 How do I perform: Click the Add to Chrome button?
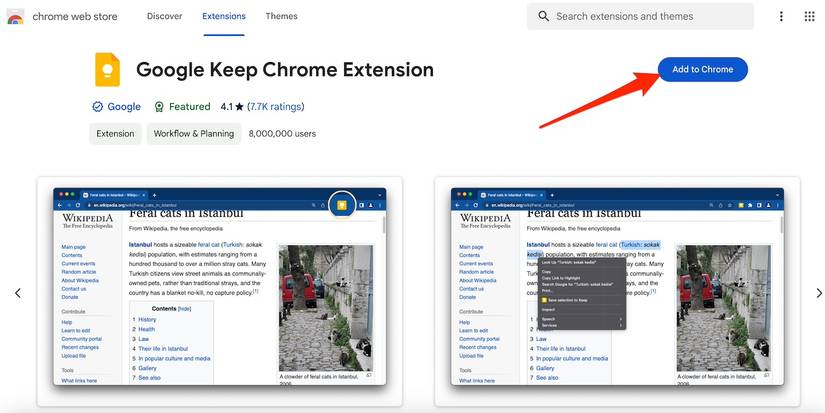[x=702, y=69]
